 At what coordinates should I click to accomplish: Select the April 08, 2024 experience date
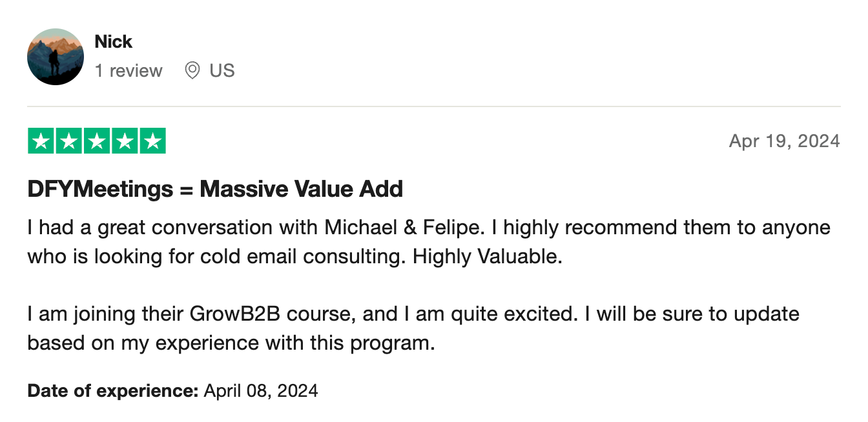[261, 390]
